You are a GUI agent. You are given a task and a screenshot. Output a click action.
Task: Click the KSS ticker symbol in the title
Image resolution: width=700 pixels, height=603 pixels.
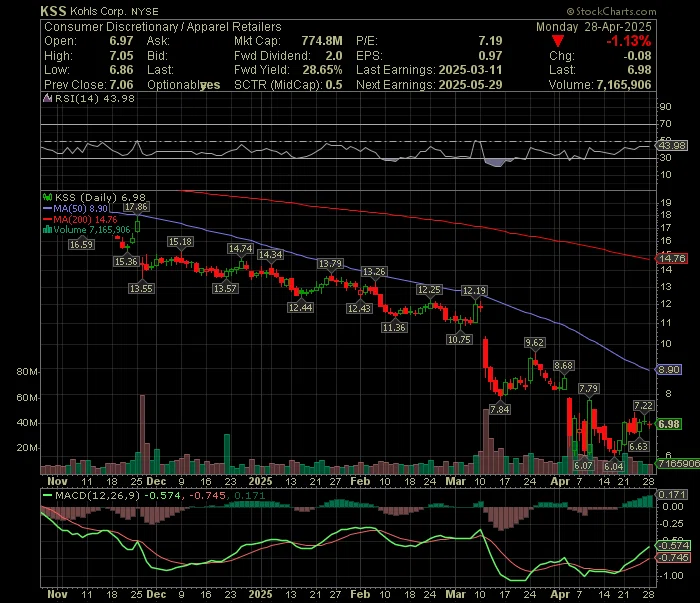[x=53, y=11]
